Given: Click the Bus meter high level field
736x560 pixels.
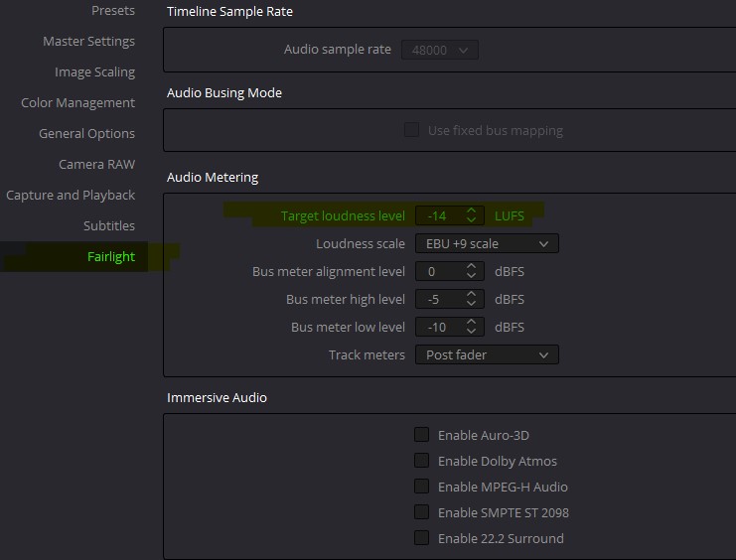Looking at the screenshot, I should [438, 300].
